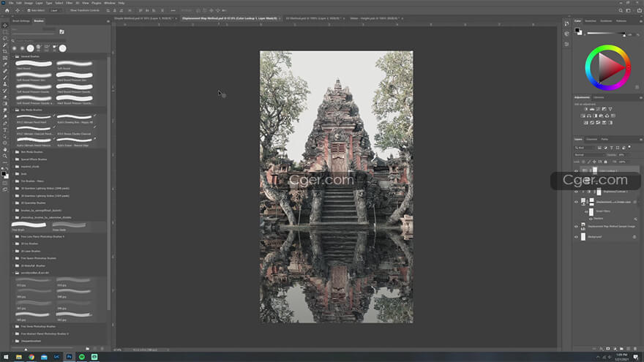Screen dimensions: 644x362
Task: Add a Brightness/Contrast adjustment from Adjustments panel
Action: pos(585,109)
